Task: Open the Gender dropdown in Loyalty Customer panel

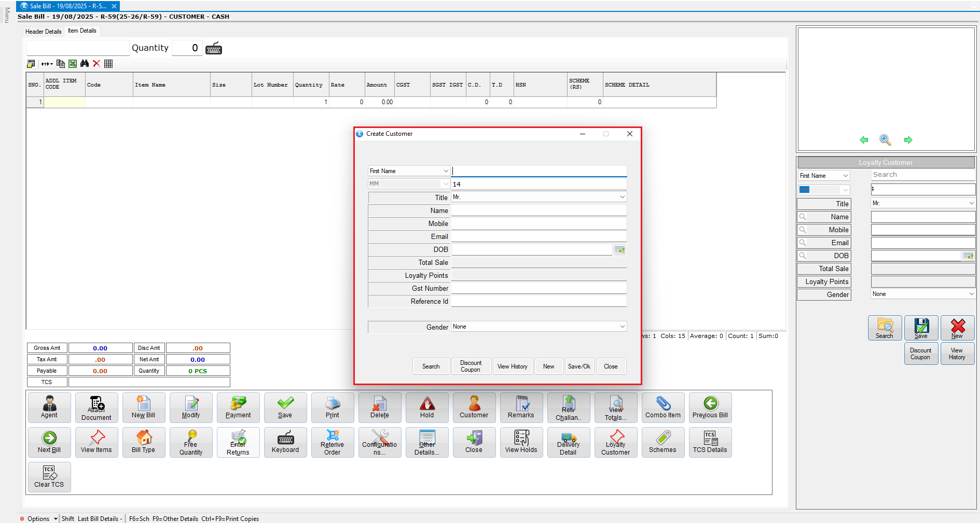Action: (x=971, y=294)
